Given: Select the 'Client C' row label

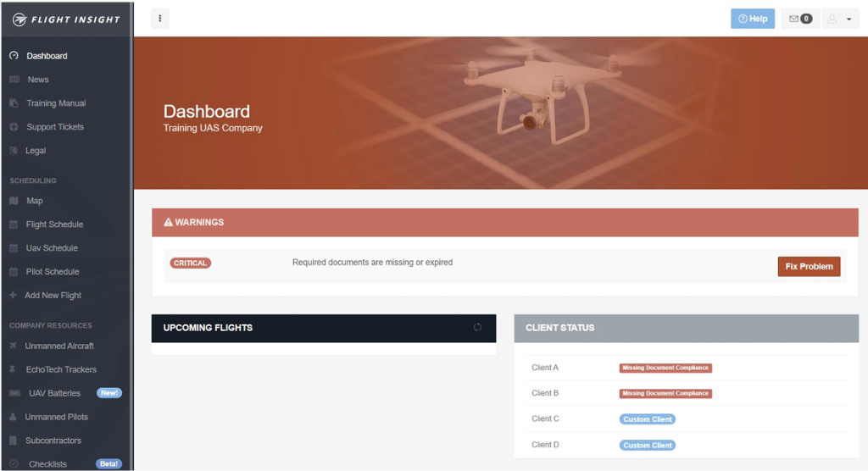Looking at the screenshot, I should pyautogui.click(x=545, y=418).
